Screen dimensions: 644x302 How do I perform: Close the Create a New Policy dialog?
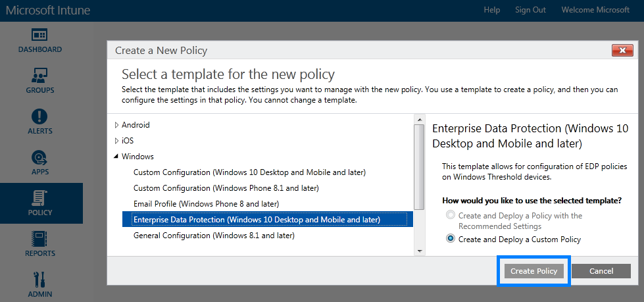point(622,51)
